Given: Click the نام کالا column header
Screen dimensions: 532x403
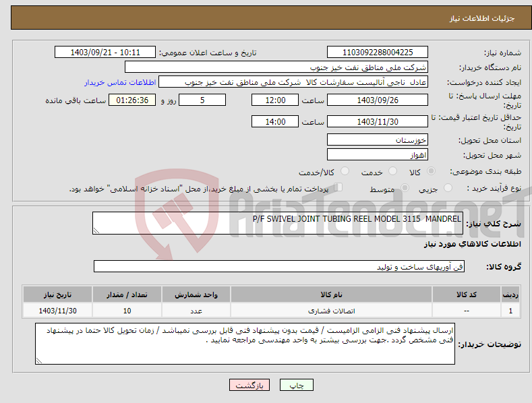Looking at the screenshot, I should click(331, 294).
